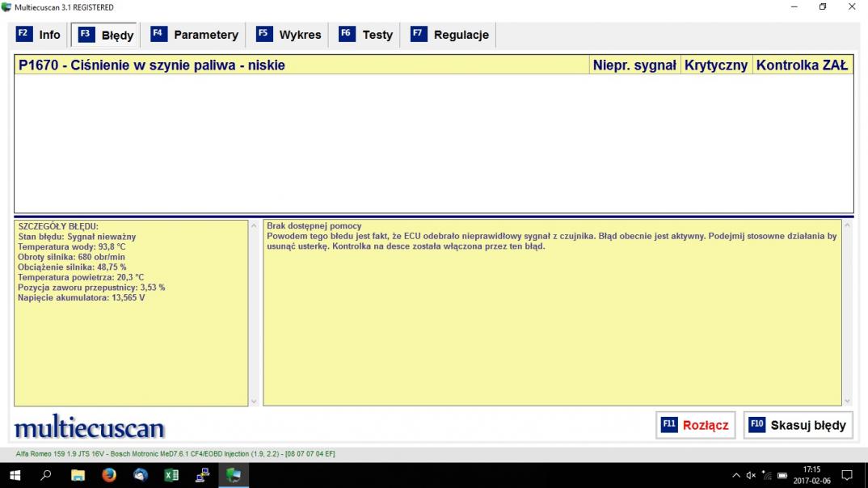Image resolution: width=868 pixels, height=488 pixels.
Task: Click the Napięcie akumulatora: 13,565 V line
Action: (x=82, y=297)
